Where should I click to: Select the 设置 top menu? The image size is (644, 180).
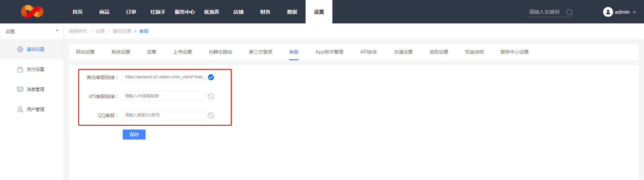(x=319, y=12)
